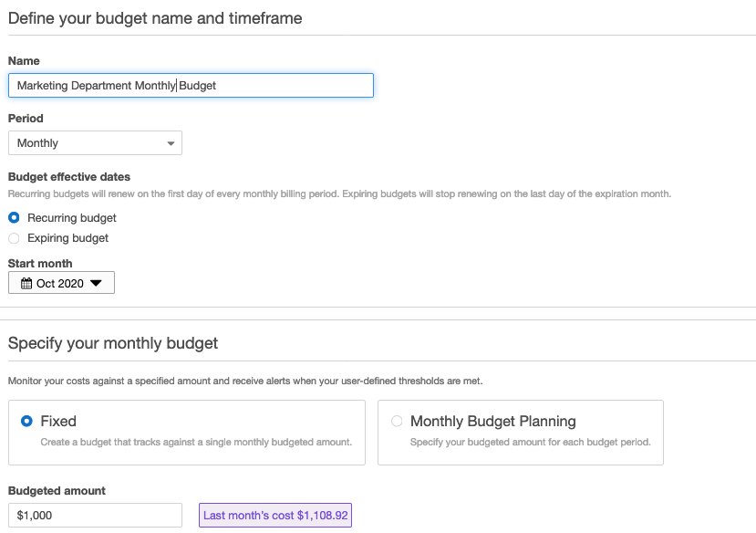Click the Monthly Budget Planning card title
Viewport: 756px width, 533px height.
point(492,422)
